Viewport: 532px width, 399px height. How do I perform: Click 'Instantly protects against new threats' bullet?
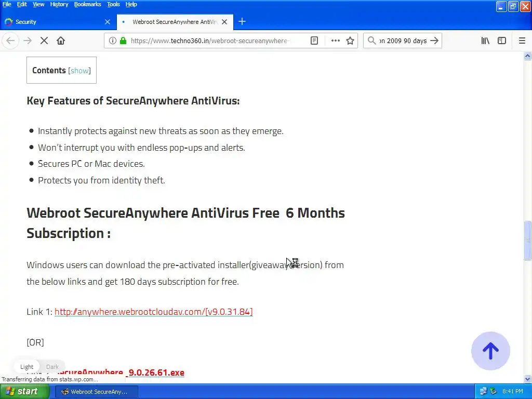click(161, 131)
